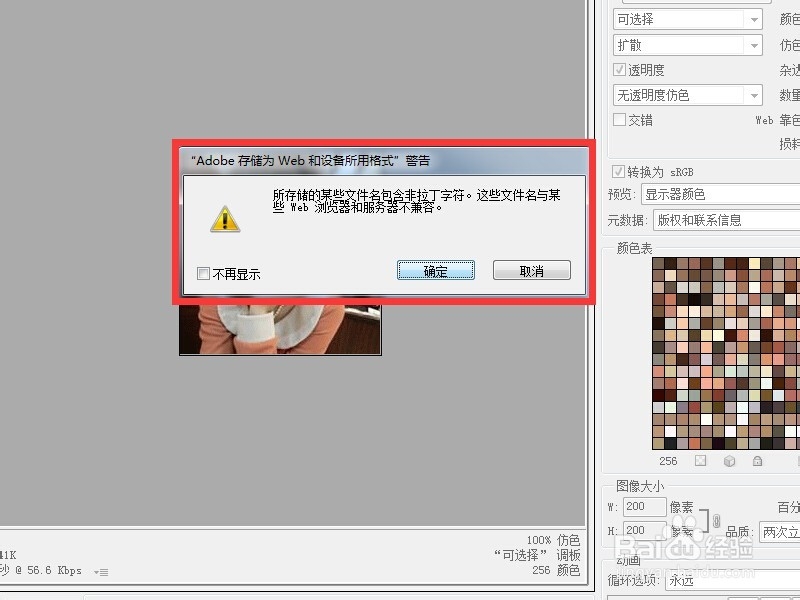Click the 取消 button in warning dialog

[532, 270]
